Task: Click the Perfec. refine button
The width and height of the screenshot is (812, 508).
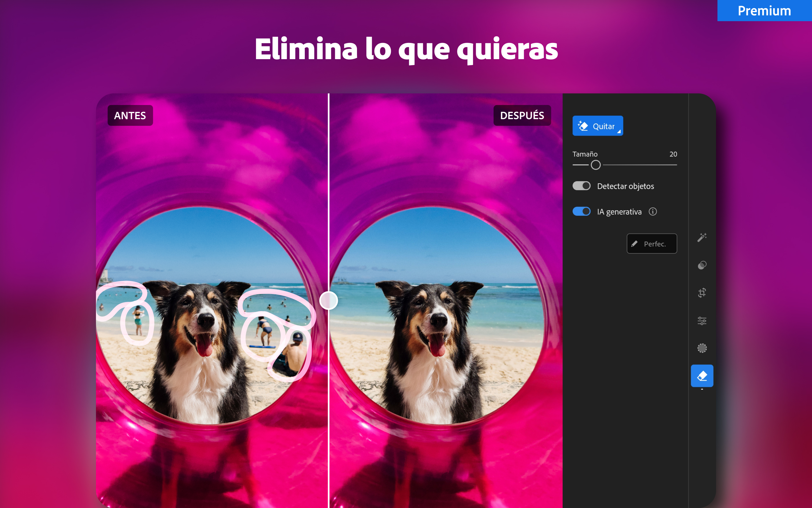Action: click(651, 244)
